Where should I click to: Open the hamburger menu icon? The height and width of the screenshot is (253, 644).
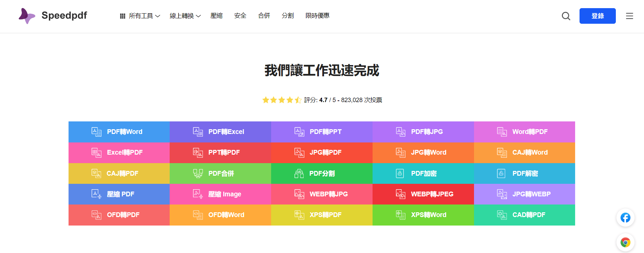click(x=629, y=16)
